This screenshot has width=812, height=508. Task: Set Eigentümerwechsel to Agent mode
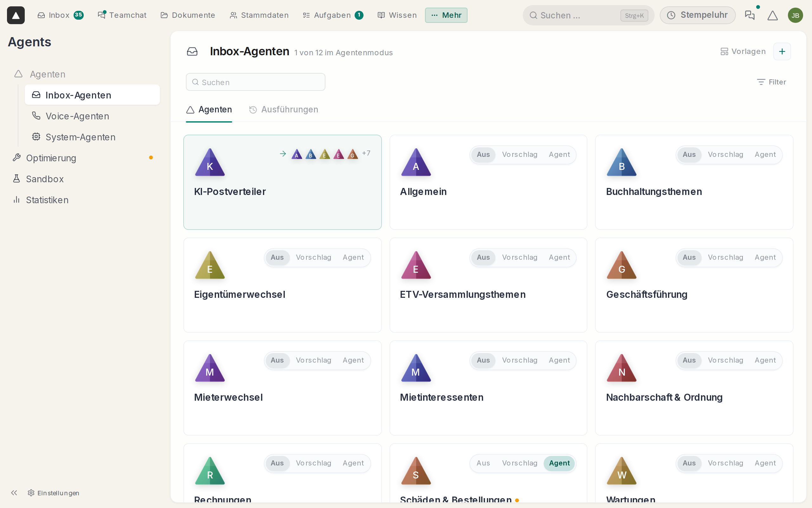pyautogui.click(x=353, y=257)
